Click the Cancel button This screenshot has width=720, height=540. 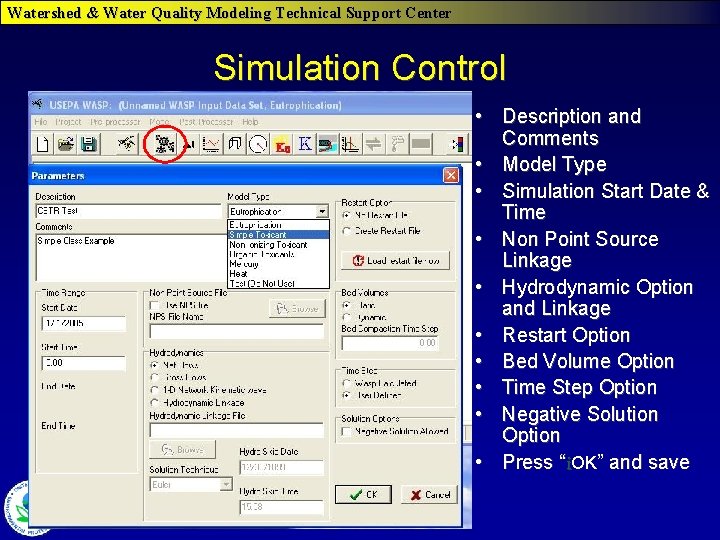pyautogui.click(x=430, y=495)
